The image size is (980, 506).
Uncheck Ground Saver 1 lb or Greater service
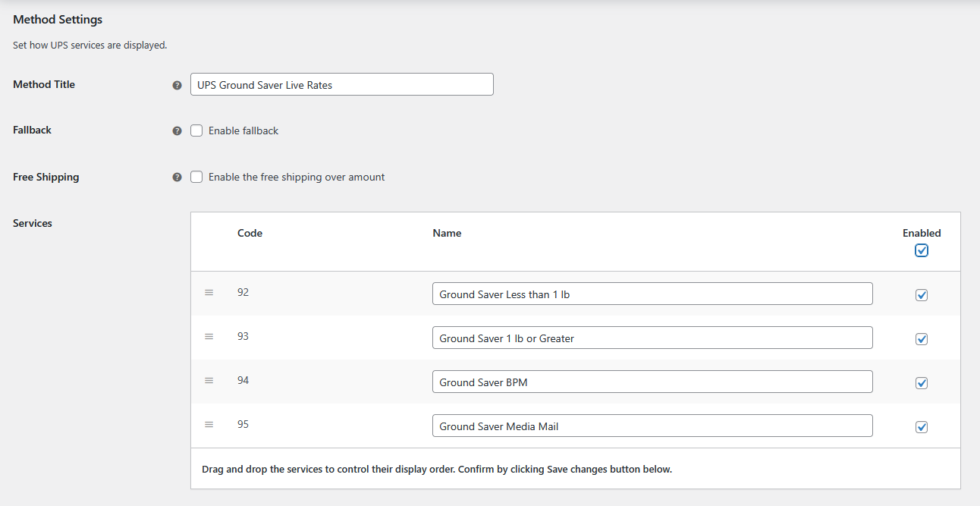922,339
